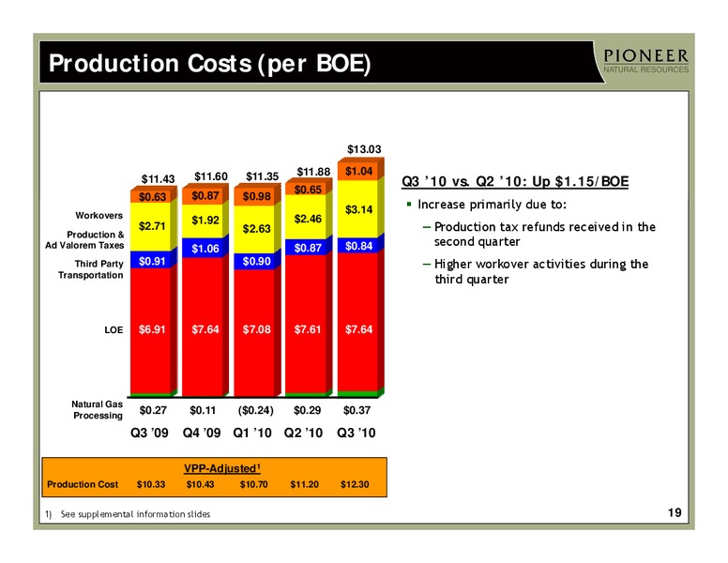Click the 'Production & Ad Valorem Taxes' label
Viewport: 728px width, 563px height.
pos(84,239)
